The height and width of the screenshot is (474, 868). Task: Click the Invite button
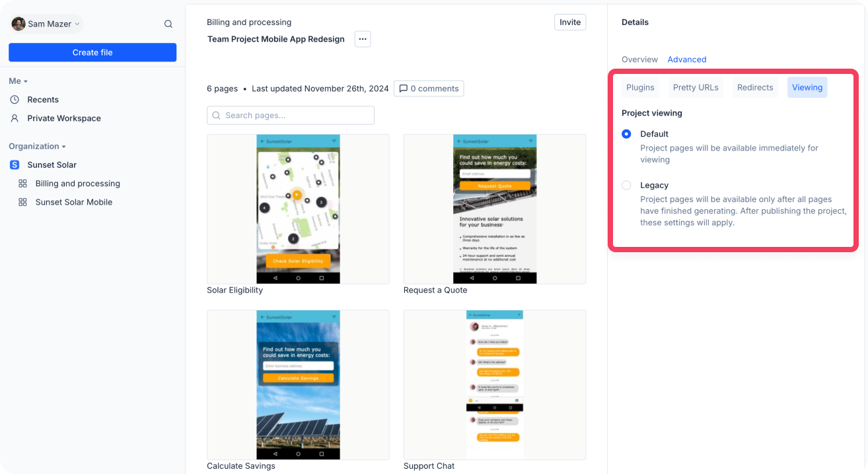(569, 22)
